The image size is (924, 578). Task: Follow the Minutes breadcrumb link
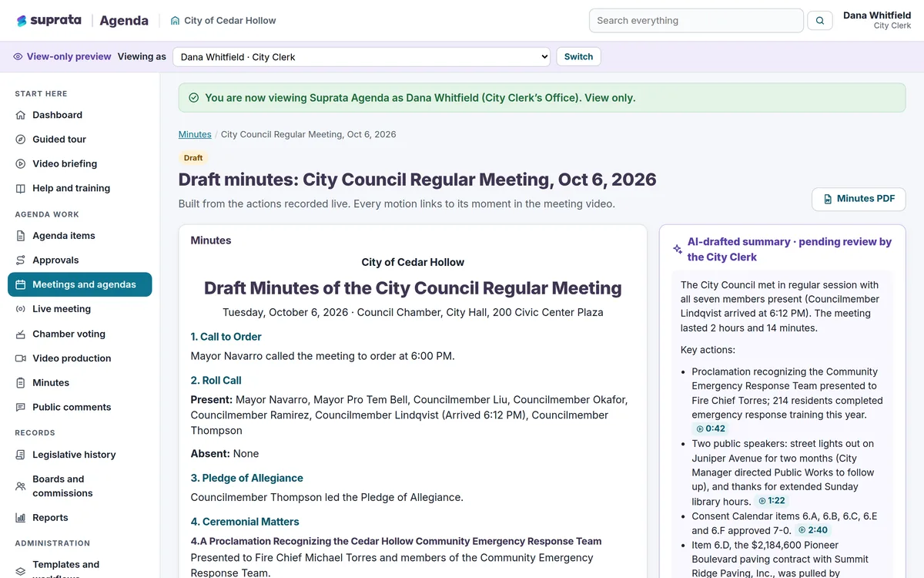click(195, 134)
